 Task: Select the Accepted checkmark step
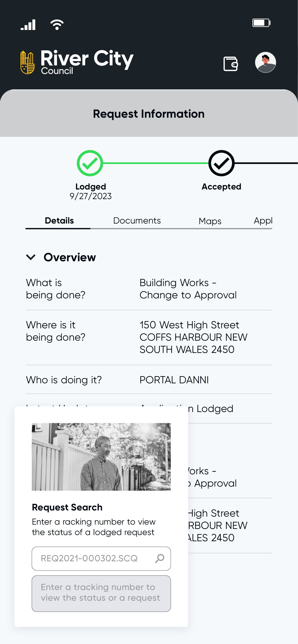click(221, 163)
